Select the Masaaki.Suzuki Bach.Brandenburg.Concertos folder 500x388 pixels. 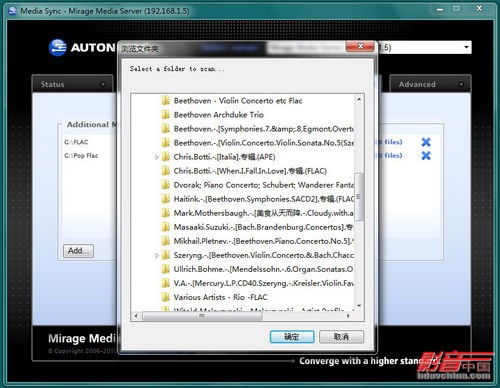click(264, 227)
